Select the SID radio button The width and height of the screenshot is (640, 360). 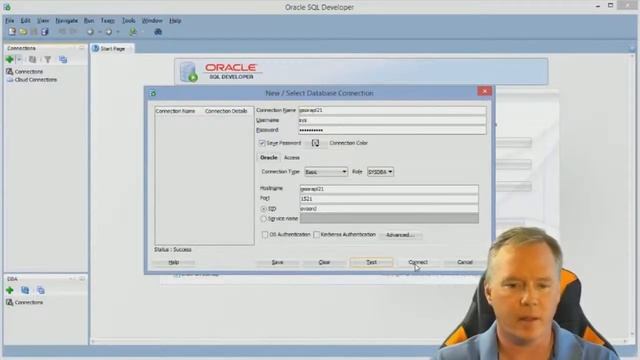point(264,209)
